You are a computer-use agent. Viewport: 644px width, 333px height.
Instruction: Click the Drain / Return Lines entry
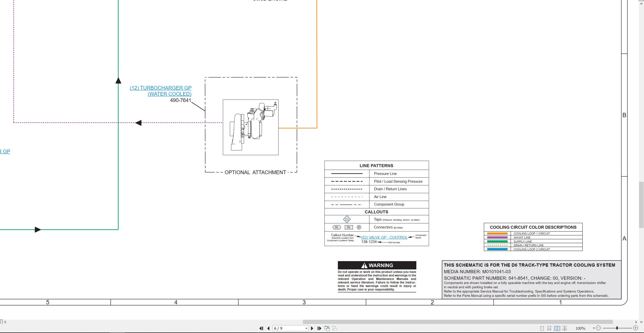coord(390,189)
